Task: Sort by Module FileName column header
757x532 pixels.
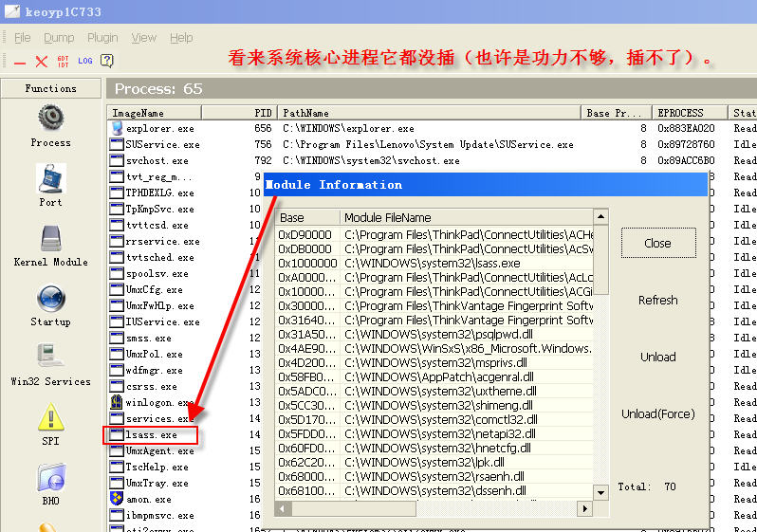Action: click(x=467, y=218)
